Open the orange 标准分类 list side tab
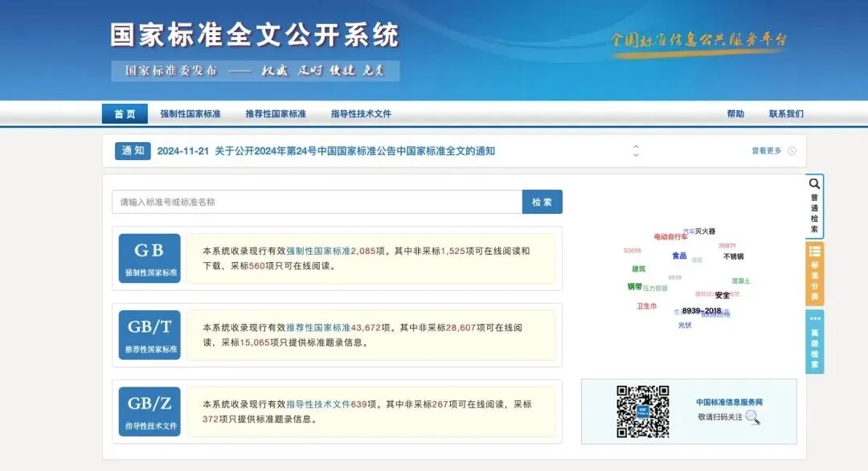The width and height of the screenshot is (868, 471). tap(814, 274)
